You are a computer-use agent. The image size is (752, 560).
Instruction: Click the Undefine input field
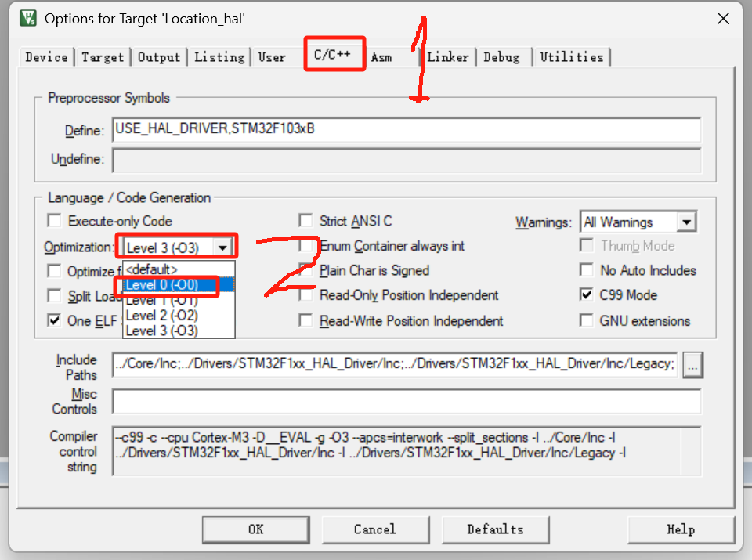407,160
